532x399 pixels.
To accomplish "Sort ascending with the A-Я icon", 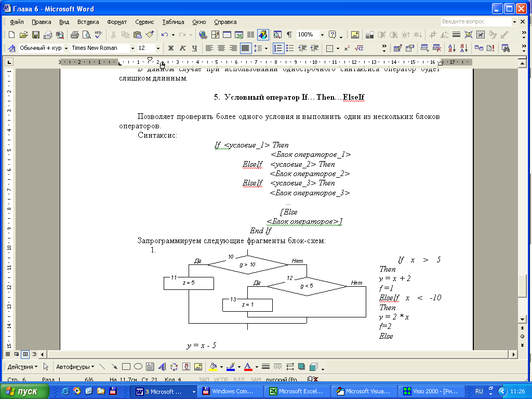I will click(451, 48).
